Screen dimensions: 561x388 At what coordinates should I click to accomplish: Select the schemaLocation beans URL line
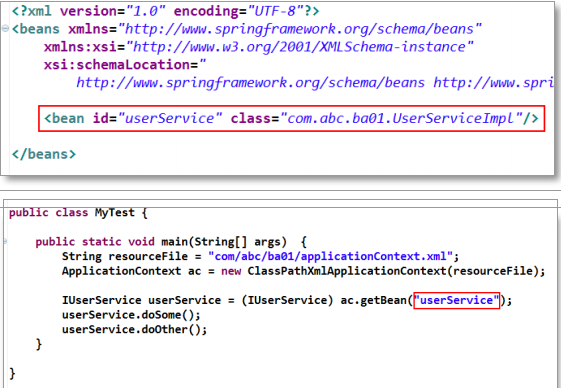(x=315, y=83)
